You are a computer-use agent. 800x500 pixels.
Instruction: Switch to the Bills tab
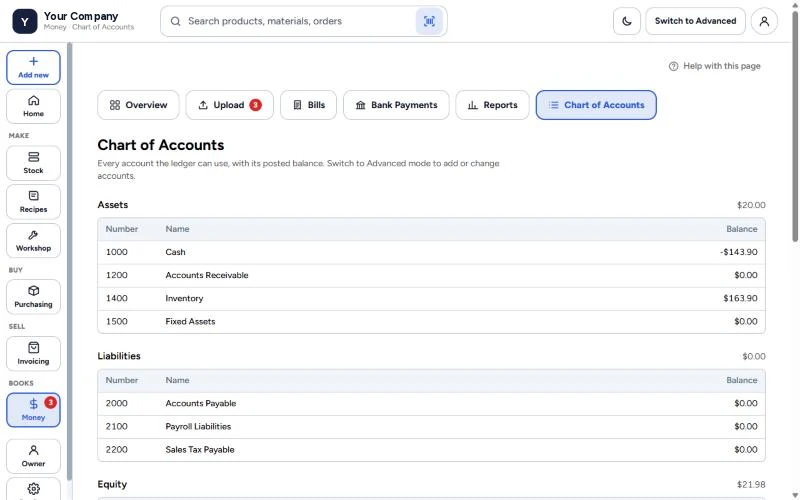[x=308, y=105]
